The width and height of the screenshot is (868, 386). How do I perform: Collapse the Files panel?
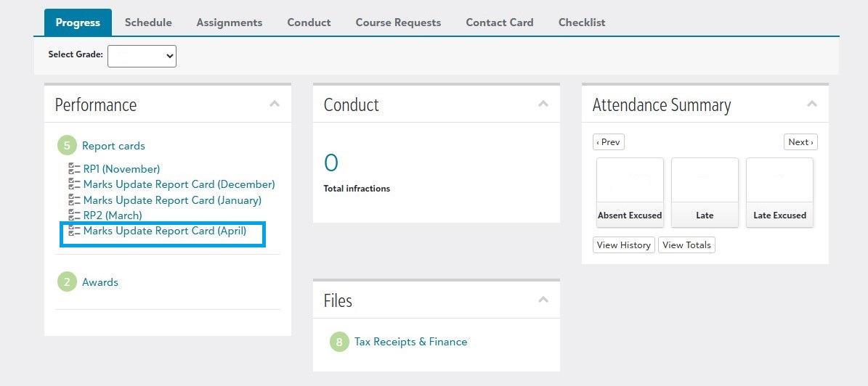(x=543, y=300)
